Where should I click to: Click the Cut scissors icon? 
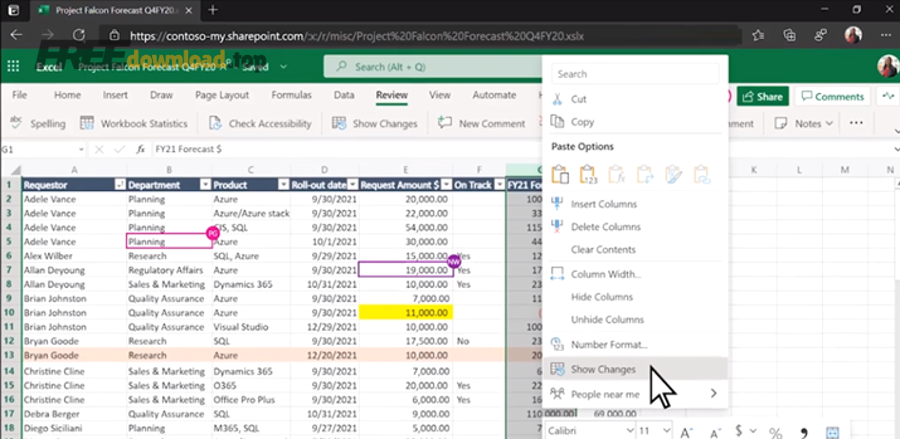click(558, 99)
